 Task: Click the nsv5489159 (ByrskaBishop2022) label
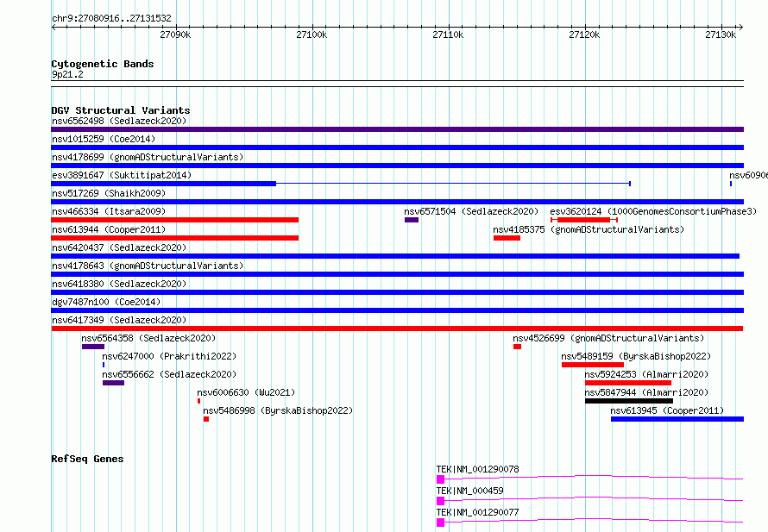pyautogui.click(x=636, y=356)
